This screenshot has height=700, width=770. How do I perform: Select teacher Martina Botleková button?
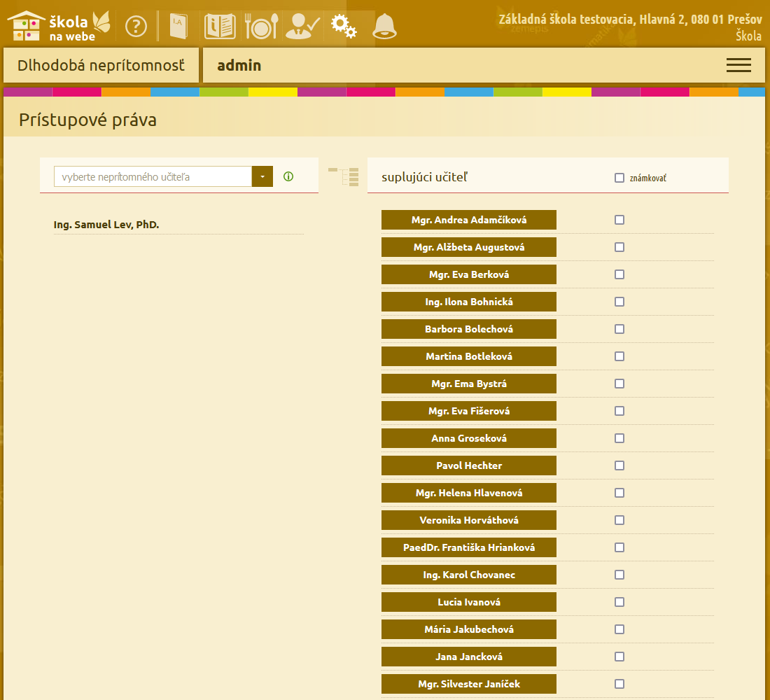point(469,356)
